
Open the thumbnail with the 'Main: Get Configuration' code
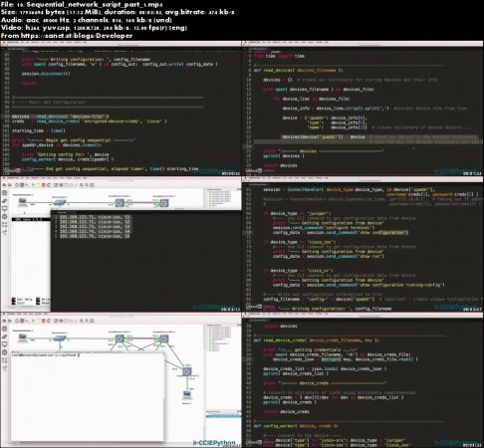coord(121,109)
